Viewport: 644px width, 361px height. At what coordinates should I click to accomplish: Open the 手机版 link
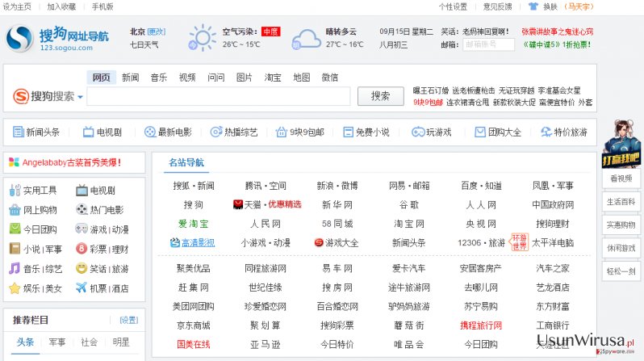click(x=102, y=6)
